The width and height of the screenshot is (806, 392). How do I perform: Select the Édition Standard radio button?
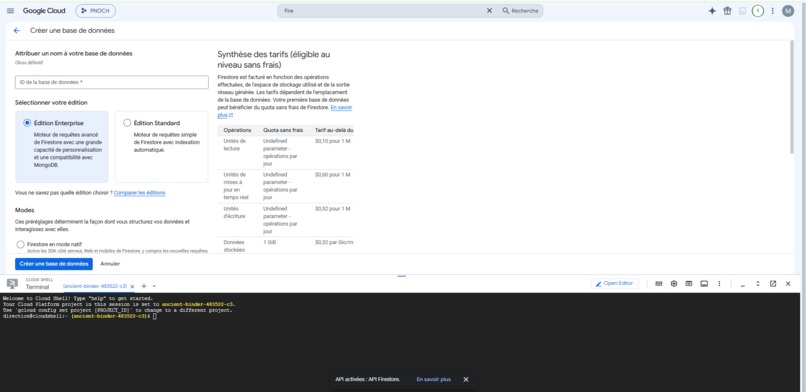[x=127, y=123]
